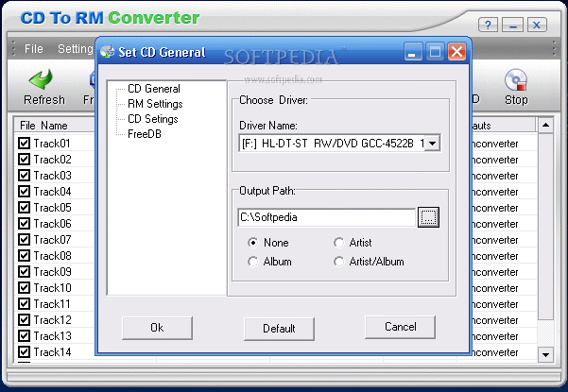This screenshot has height=392, width=568.
Task: Minimize the CD To RM Converter window
Action: (512, 25)
